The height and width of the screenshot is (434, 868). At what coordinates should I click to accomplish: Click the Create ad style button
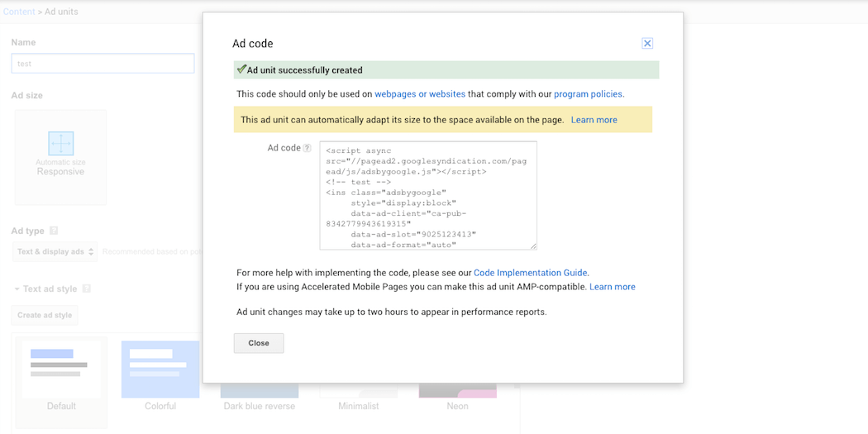pos(45,315)
